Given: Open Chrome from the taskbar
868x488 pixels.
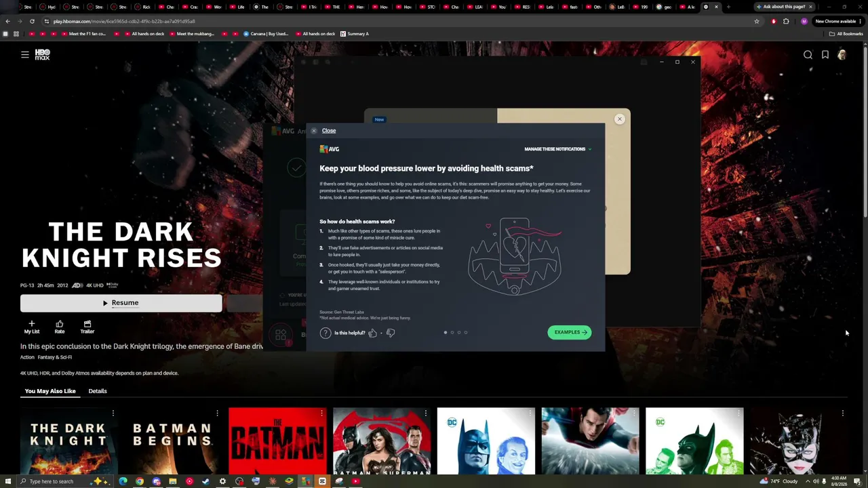Looking at the screenshot, I should tap(140, 481).
